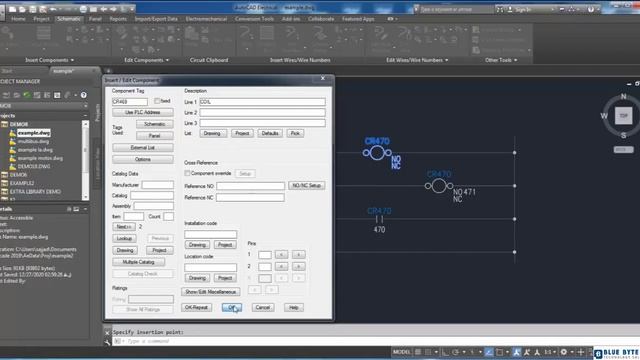This screenshot has width=640, height=360.
Task: Click the highlighted annotation scale icon in status bar
Action: pos(517,352)
